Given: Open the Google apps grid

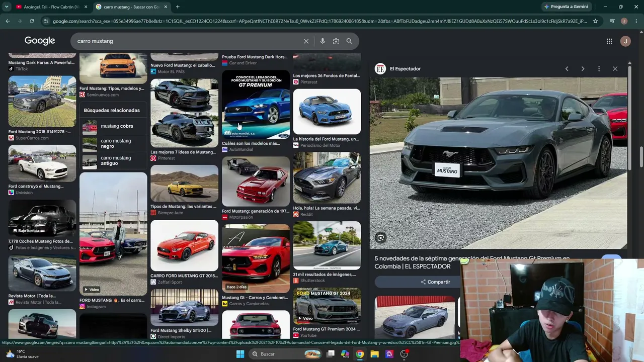Looking at the screenshot, I should (x=609, y=41).
